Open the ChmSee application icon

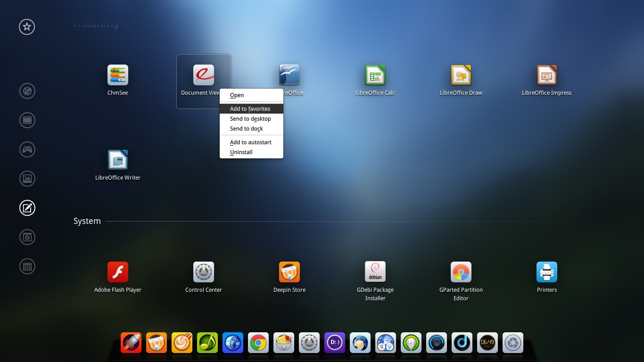(x=117, y=75)
